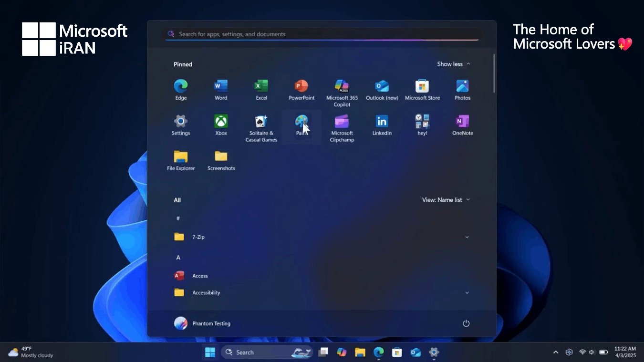The width and height of the screenshot is (644, 362).
Task: Open Edge from the taskbar
Action: coord(378,352)
